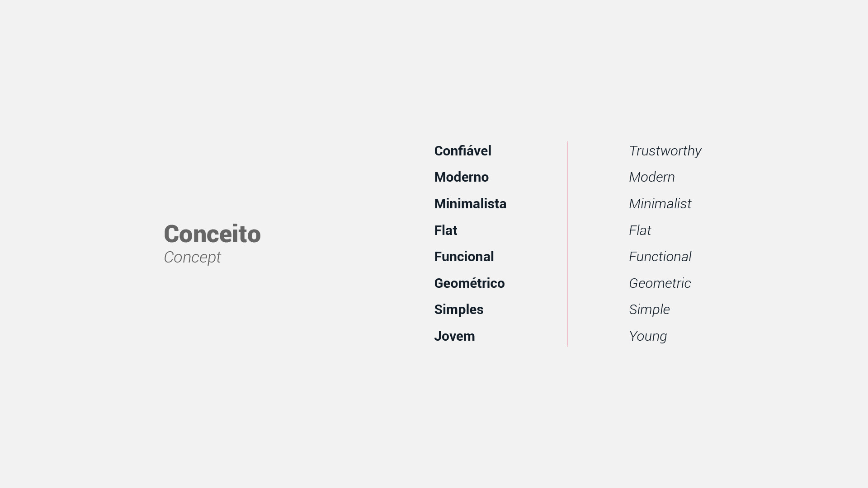Click the italic Trustworthy translation

pyautogui.click(x=665, y=150)
